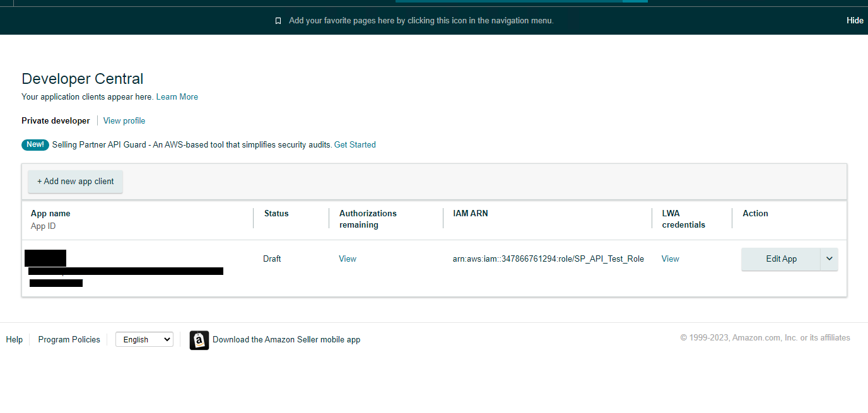Open the Help link in the footer
The image size is (868, 413).
(15, 340)
